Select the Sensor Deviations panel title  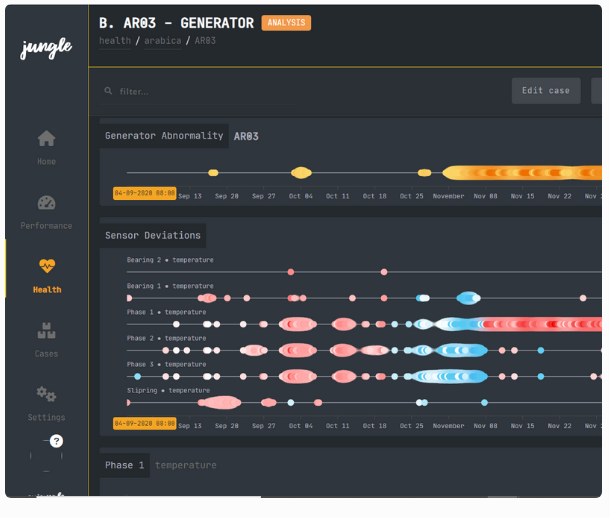[153, 236]
